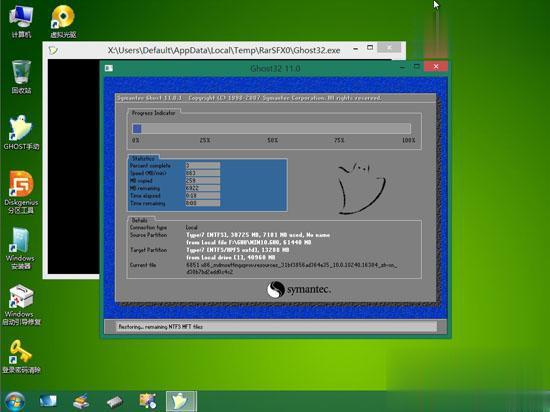550x412 pixels.
Task: Open the colorful settings taskbar icon
Action: point(148,401)
